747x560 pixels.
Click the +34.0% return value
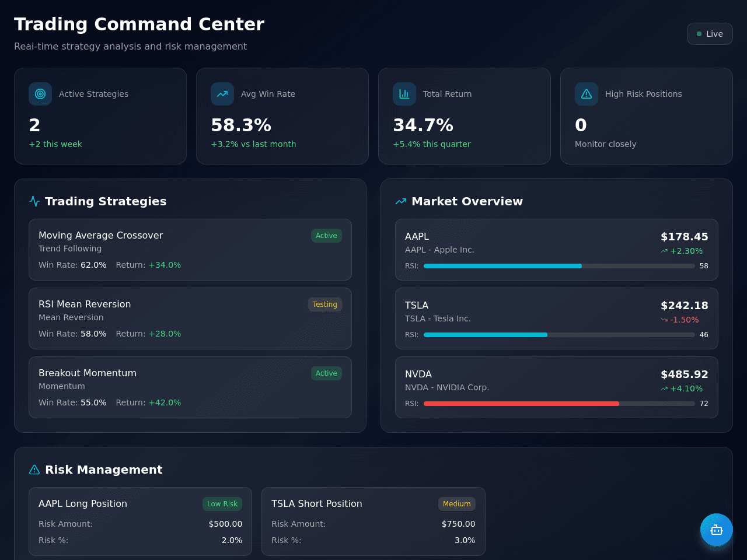[165, 265]
